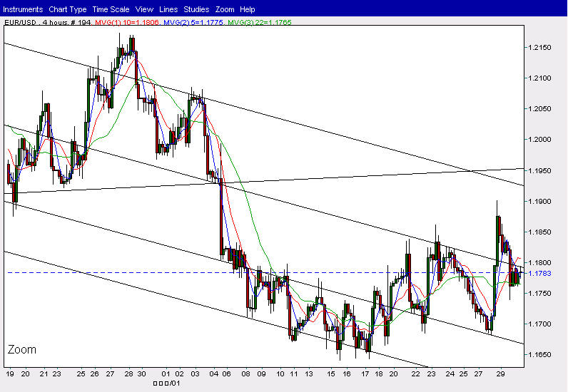Image resolution: width=568 pixels, height=392 pixels.
Task: Open the Chart Type menu
Action: [x=68, y=9]
